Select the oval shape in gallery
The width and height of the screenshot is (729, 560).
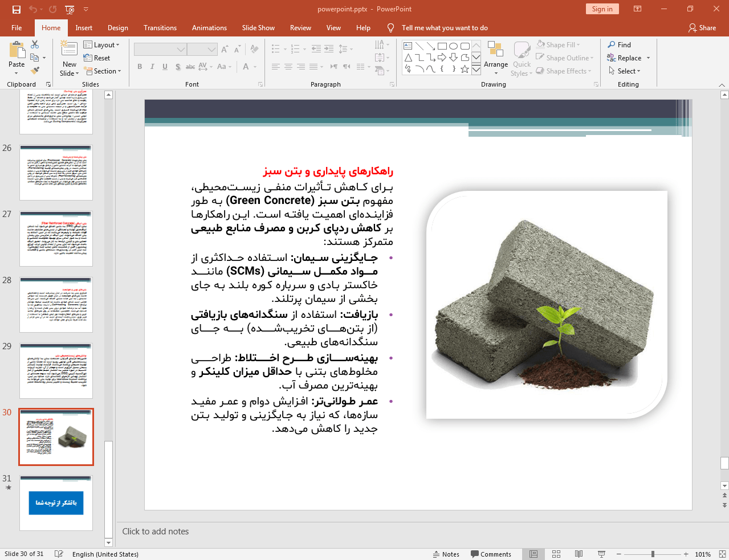coord(453,46)
